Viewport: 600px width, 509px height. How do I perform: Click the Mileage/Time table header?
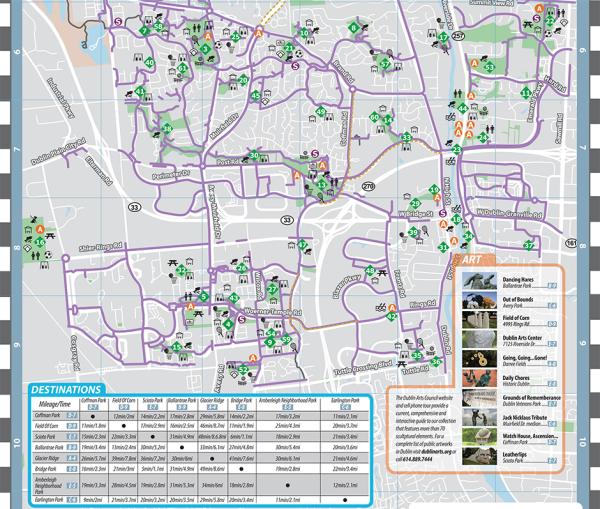(x=55, y=404)
